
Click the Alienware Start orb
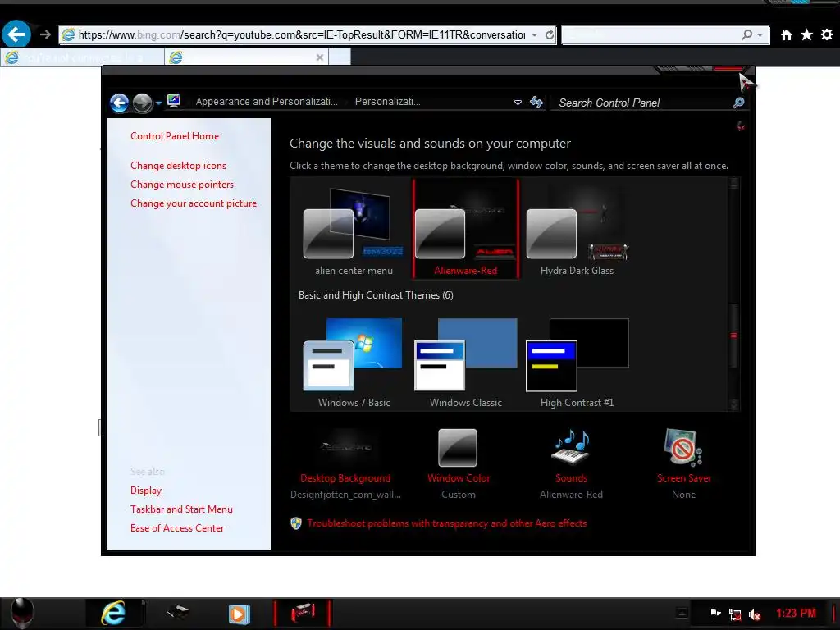coord(22,614)
